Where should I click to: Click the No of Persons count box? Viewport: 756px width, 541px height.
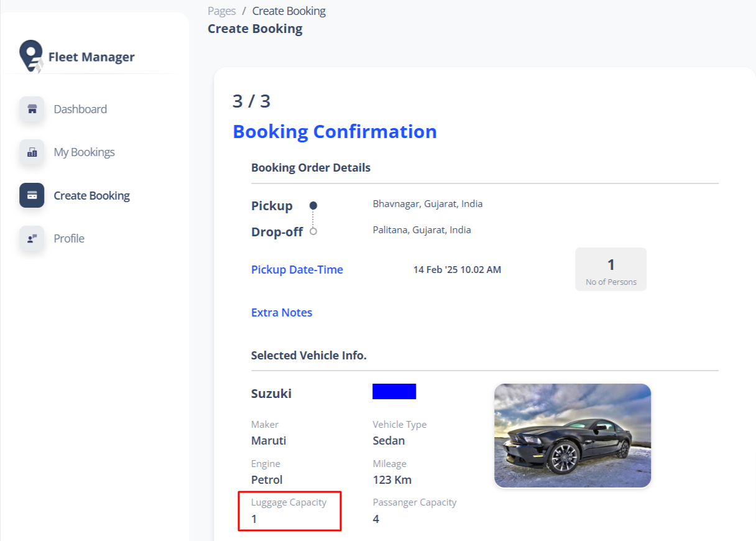point(611,269)
